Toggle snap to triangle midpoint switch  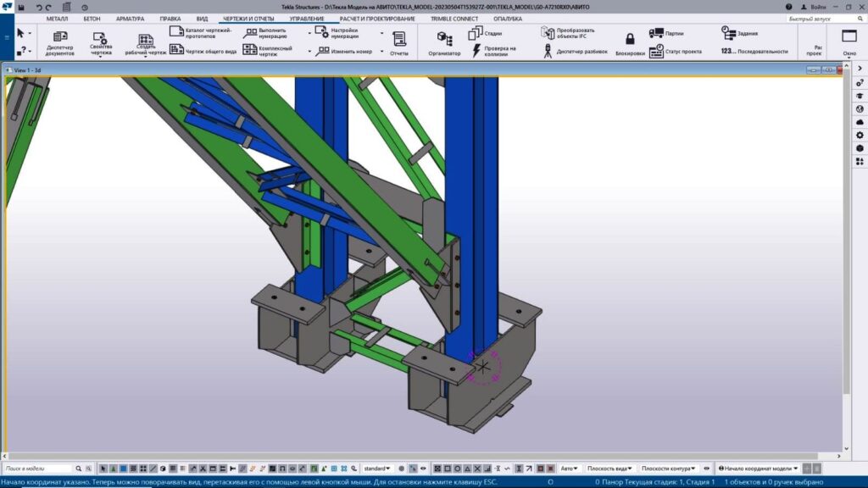pyautogui.click(x=467, y=469)
